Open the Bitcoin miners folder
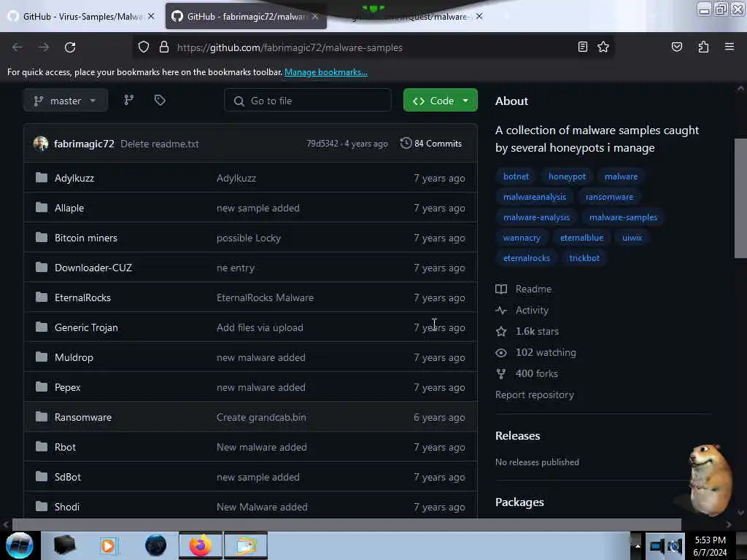The height and width of the screenshot is (560, 747). pyautogui.click(x=86, y=238)
